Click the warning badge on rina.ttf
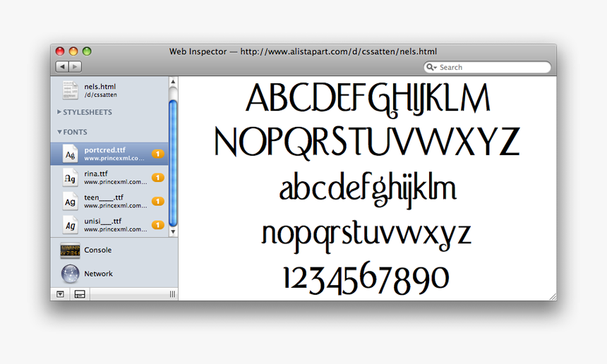The width and height of the screenshot is (607, 364). click(158, 178)
